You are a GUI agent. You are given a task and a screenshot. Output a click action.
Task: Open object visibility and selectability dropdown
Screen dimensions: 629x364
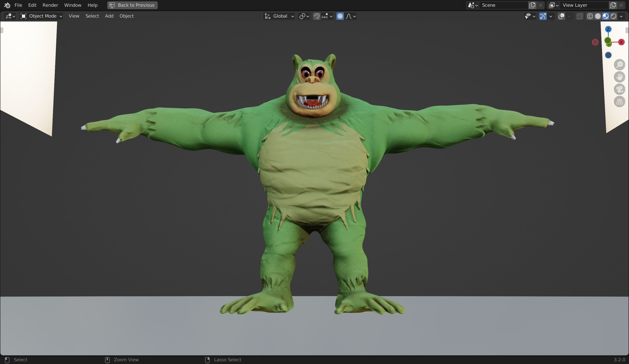[530, 16]
